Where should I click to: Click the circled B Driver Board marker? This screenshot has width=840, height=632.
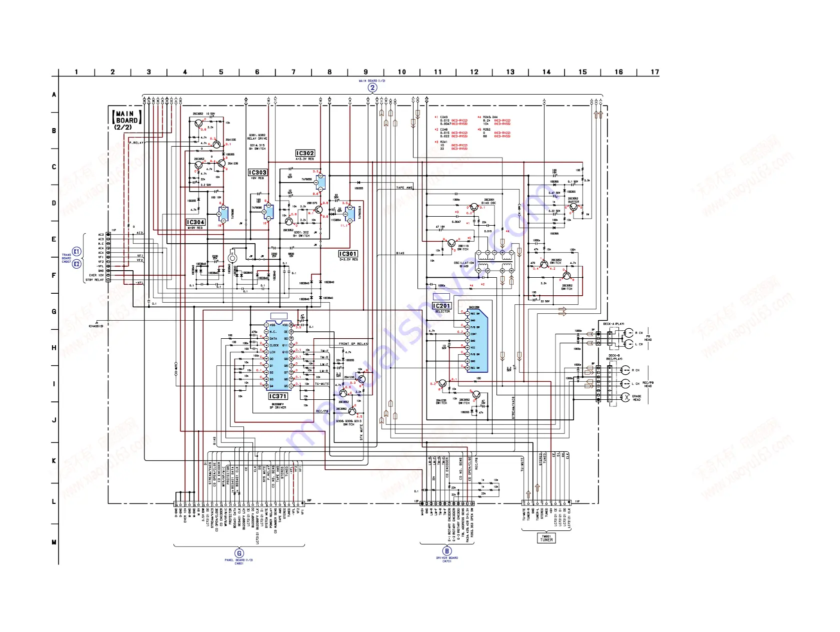(x=447, y=551)
